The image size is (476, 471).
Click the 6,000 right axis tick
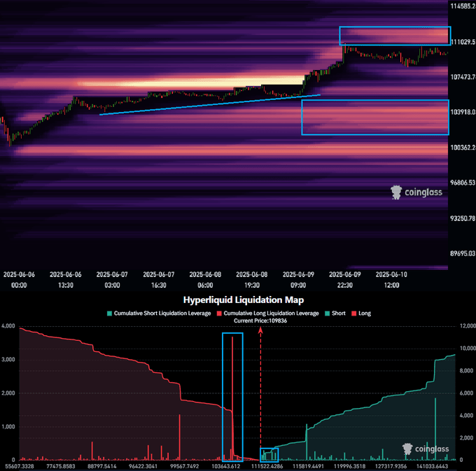click(467, 393)
